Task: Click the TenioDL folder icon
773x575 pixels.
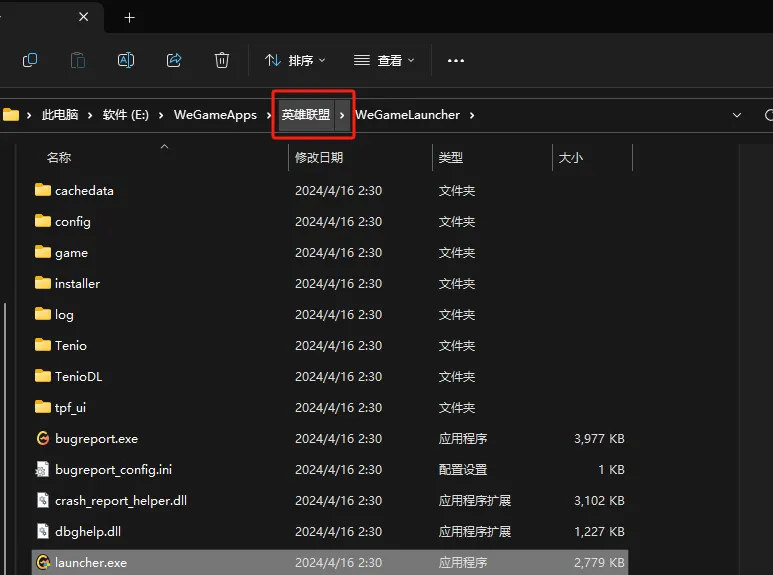Action: pos(43,376)
